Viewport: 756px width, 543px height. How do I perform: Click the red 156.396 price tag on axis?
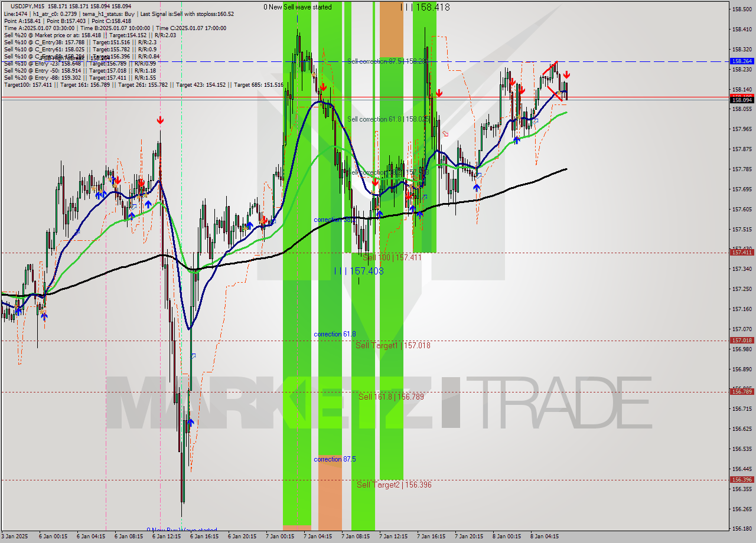(742, 480)
